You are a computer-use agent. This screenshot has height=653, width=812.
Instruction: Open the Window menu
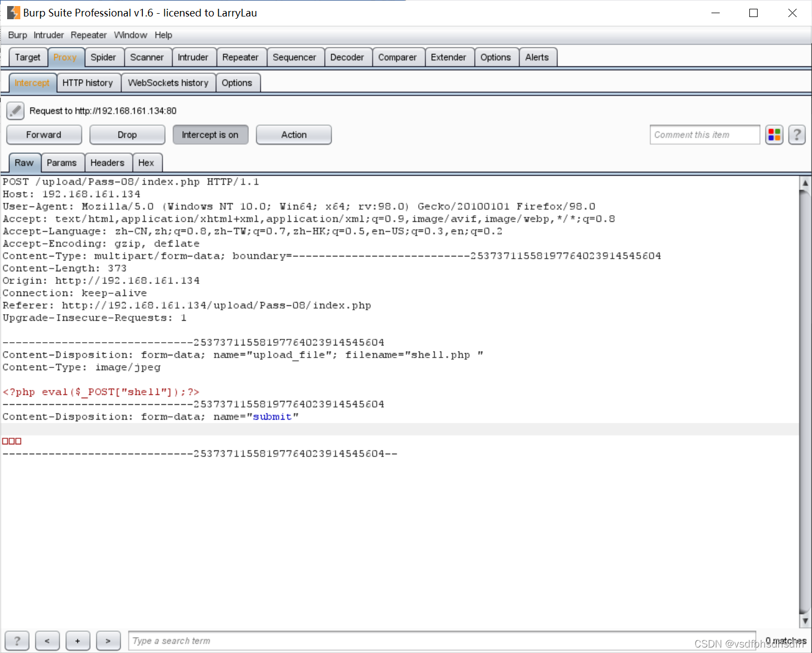tap(130, 35)
